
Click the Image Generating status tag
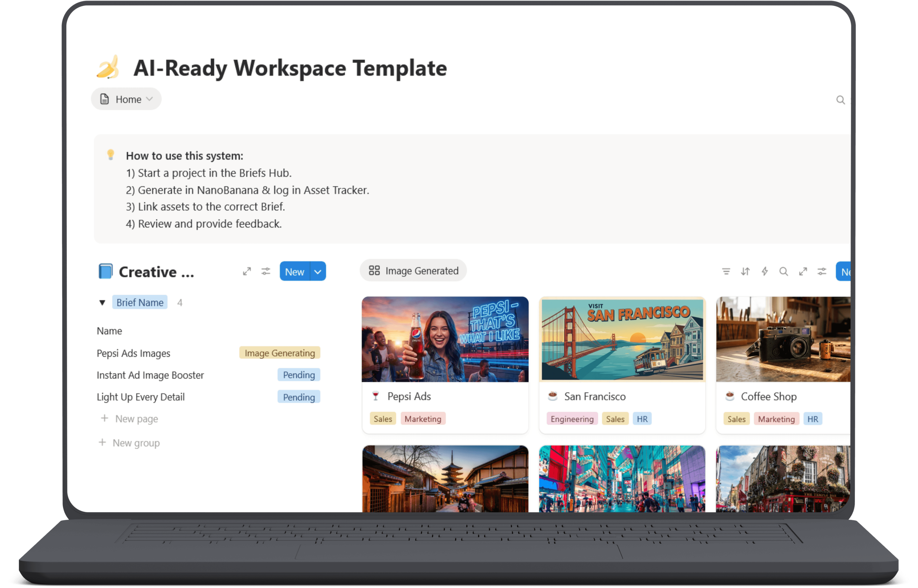coord(280,353)
